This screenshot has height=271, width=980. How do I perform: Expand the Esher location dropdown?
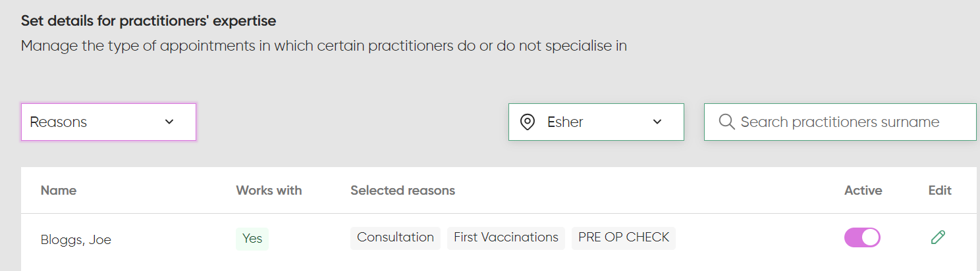596,122
